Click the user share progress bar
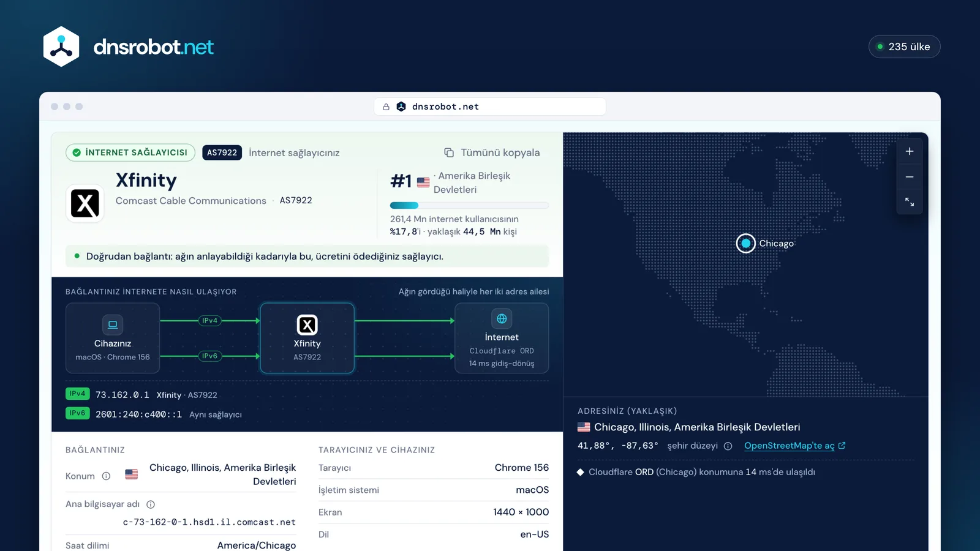980x551 pixels. (x=469, y=205)
